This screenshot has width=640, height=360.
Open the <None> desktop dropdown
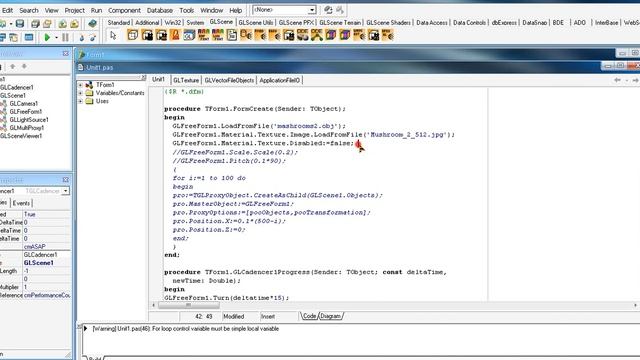pyautogui.click(x=311, y=9)
